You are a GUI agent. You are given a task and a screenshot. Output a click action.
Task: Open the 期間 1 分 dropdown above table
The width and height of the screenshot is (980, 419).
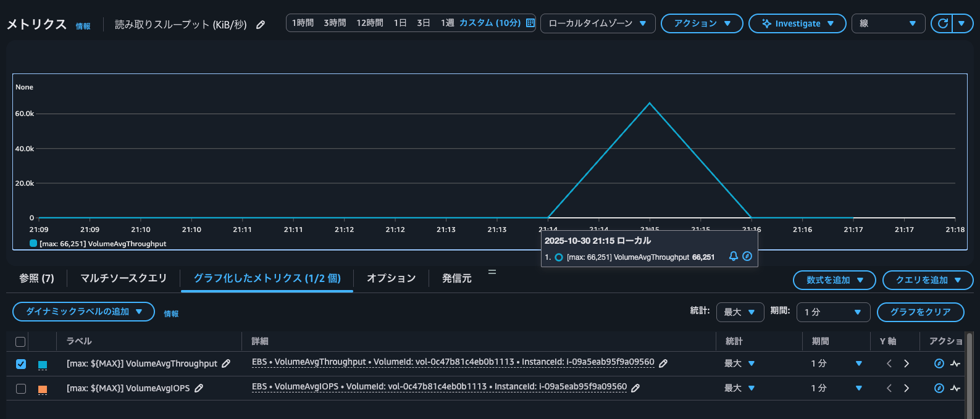(833, 312)
